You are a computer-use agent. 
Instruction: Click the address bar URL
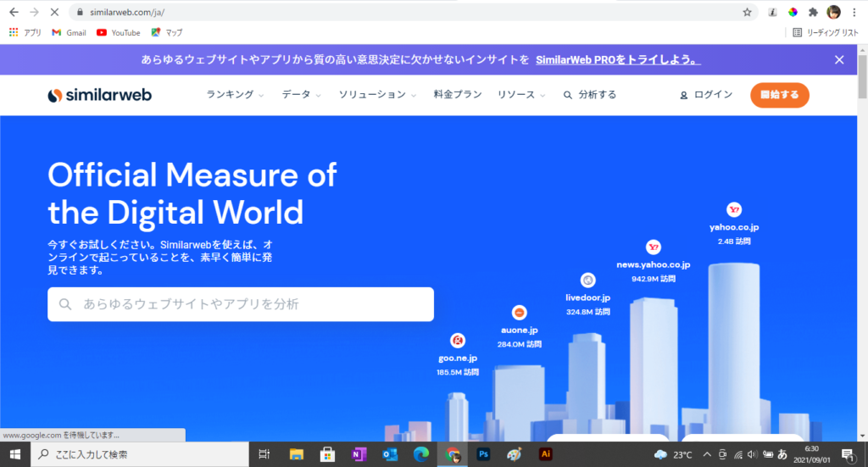point(127,12)
